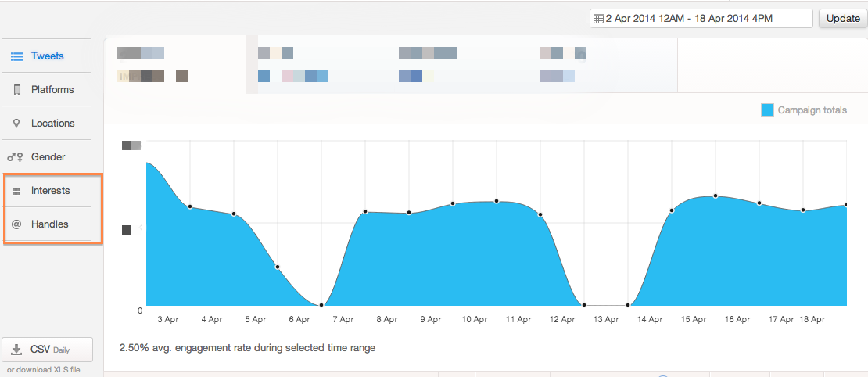Open the Interests section
This screenshot has height=377, width=868.
click(51, 191)
